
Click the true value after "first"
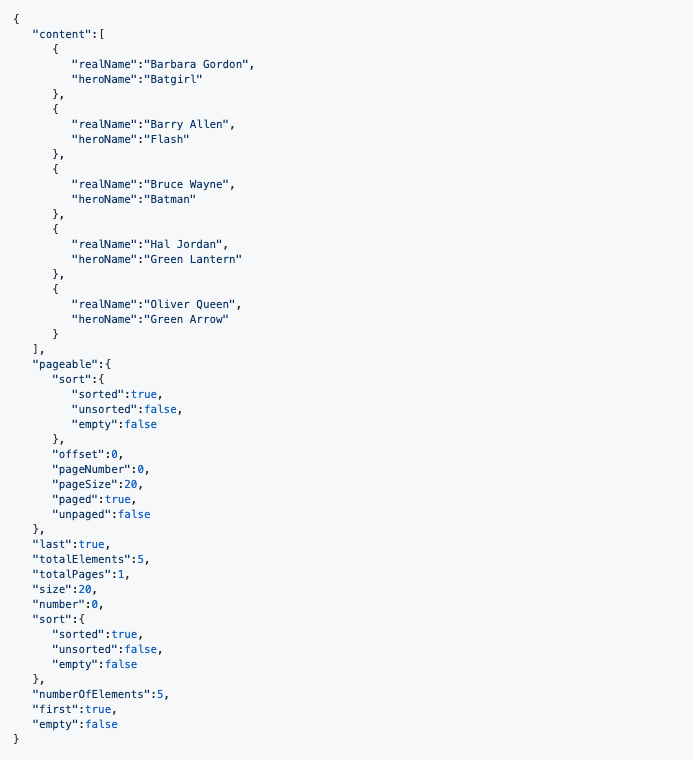(x=98, y=710)
